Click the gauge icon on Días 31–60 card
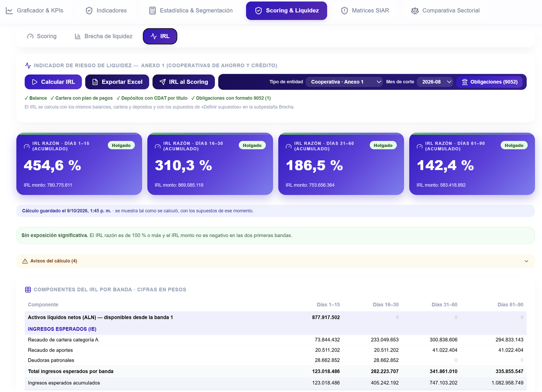 pyautogui.click(x=289, y=147)
